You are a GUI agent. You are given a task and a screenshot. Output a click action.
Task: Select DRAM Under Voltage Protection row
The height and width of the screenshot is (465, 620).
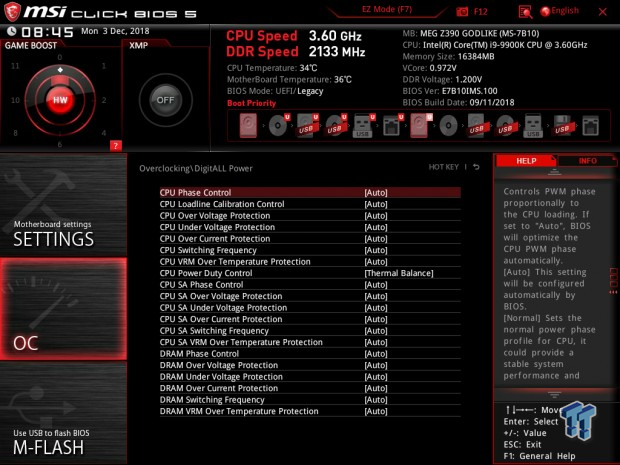pyautogui.click(x=310, y=377)
